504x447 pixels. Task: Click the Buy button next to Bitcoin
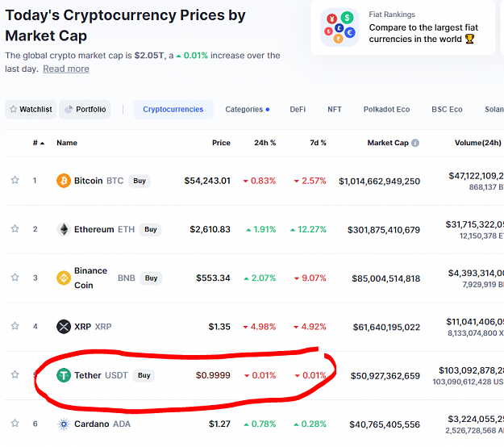pos(140,181)
